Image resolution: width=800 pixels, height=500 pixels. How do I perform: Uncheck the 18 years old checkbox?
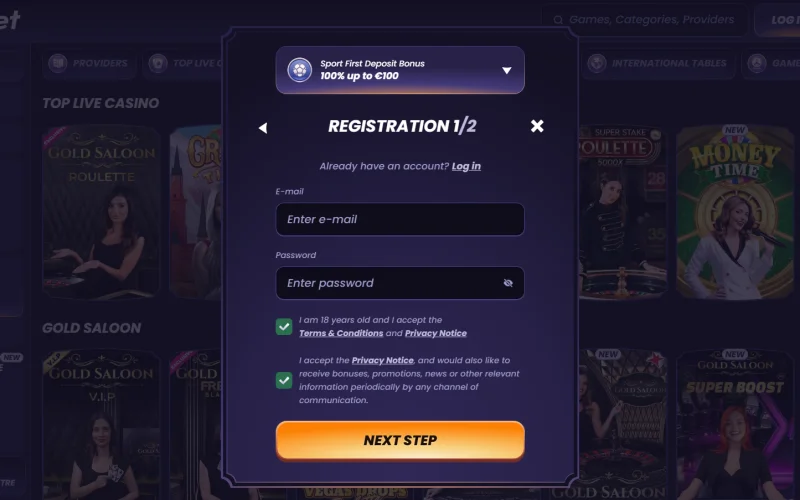284,327
